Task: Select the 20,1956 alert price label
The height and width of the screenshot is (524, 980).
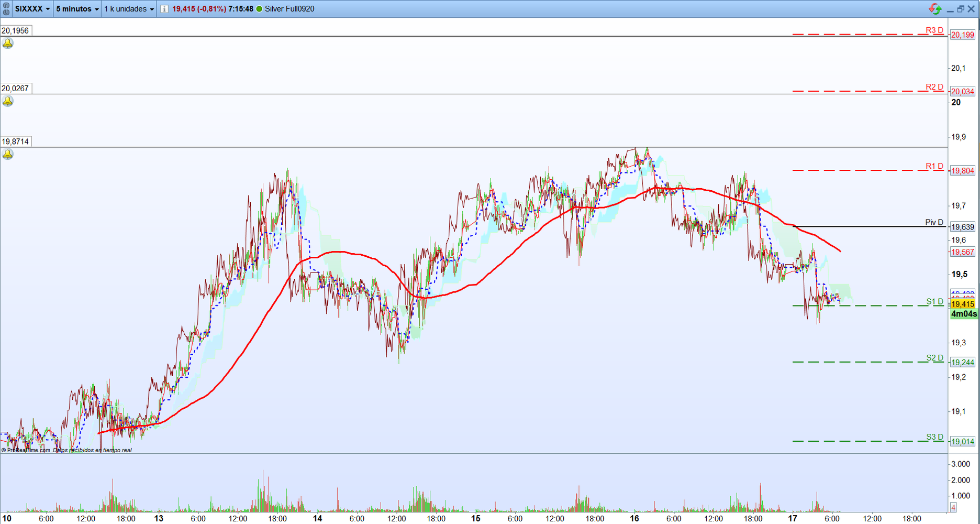Action: (16, 31)
